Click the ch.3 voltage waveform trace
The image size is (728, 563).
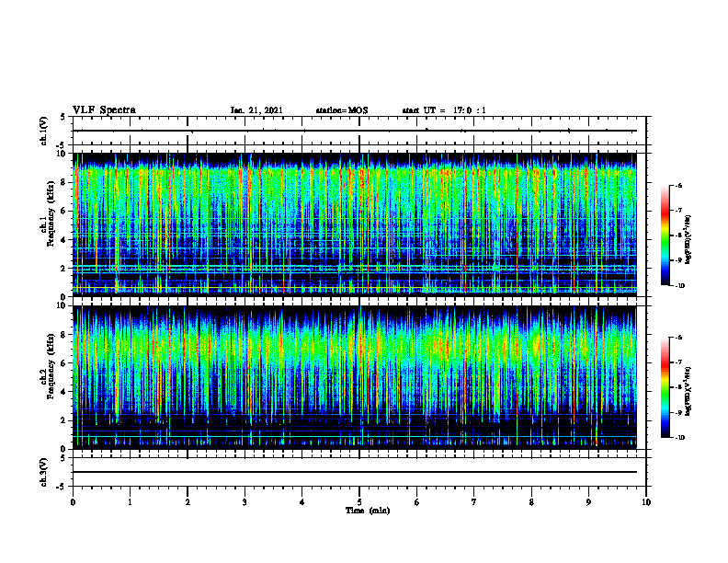(355, 472)
